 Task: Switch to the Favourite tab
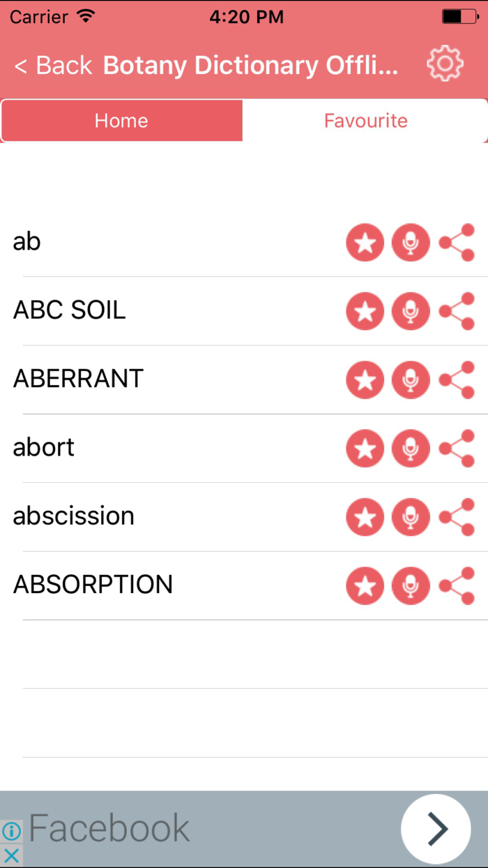coord(365,120)
